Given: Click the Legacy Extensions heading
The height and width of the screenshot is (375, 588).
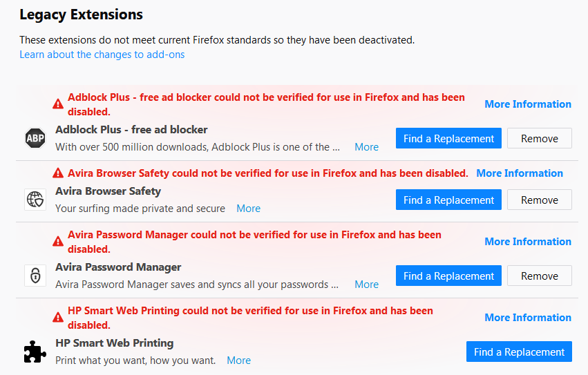Looking at the screenshot, I should [x=81, y=15].
